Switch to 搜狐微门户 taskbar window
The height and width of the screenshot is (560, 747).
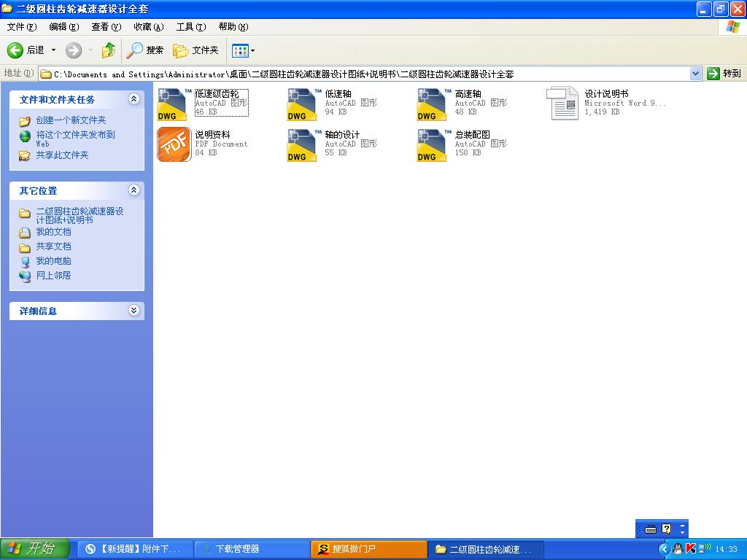[x=369, y=549]
